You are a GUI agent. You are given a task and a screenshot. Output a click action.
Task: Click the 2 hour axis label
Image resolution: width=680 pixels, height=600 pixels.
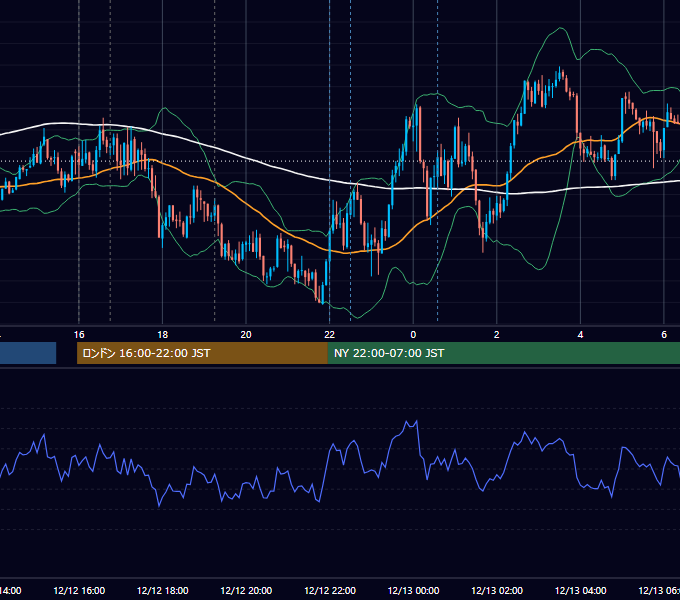pyautogui.click(x=497, y=335)
